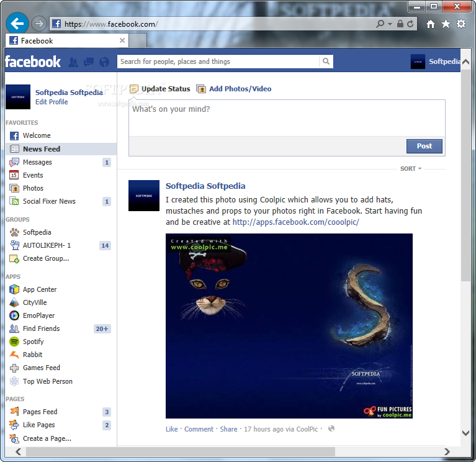The image size is (476, 462).
Task: Click the Rabbit app icon
Action: click(x=14, y=355)
